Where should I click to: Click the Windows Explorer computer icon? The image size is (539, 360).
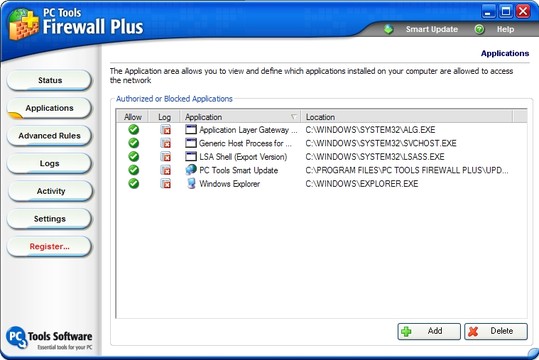(191, 184)
